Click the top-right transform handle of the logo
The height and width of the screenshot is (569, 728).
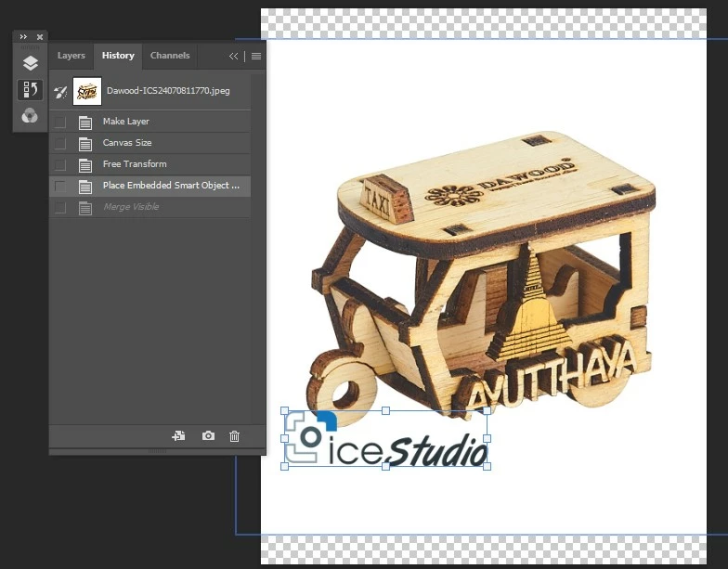tap(487, 410)
